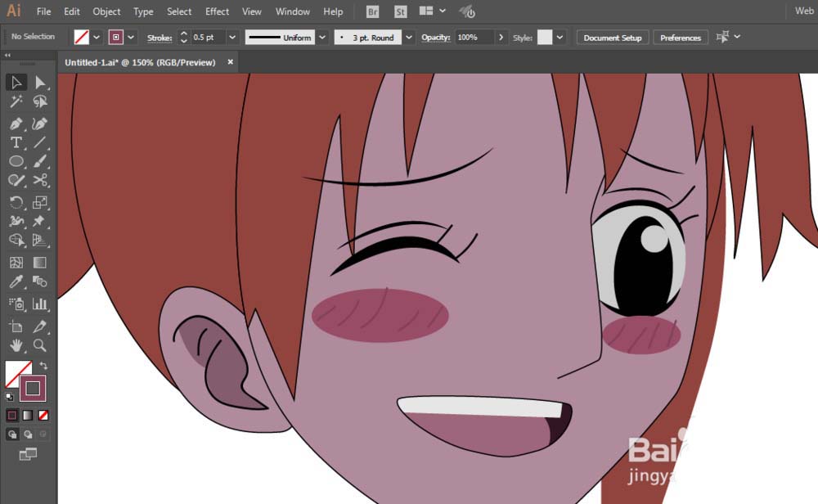Screen dimensions: 818x504
Task: Pick the Curvature tool
Action: (39, 124)
